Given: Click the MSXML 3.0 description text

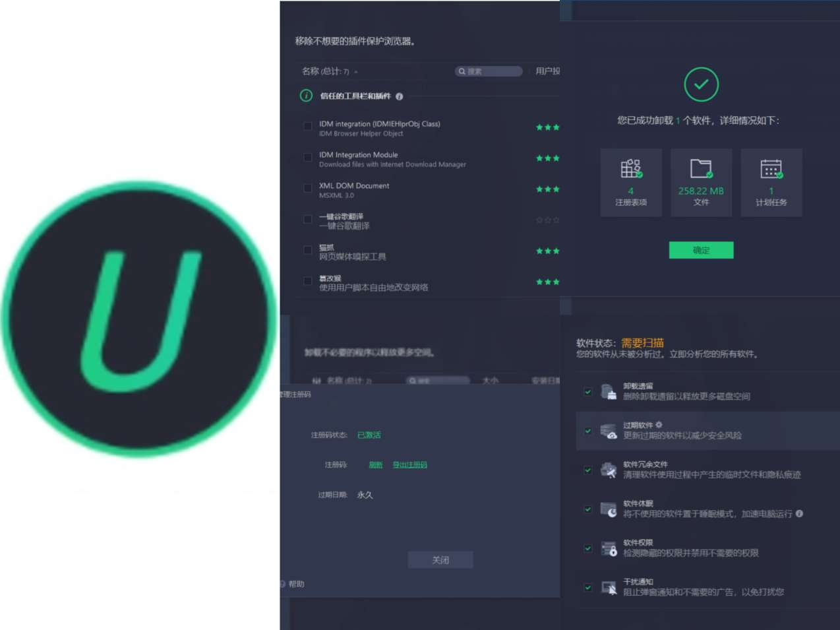Looking at the screenshot, I should (336, 196).
